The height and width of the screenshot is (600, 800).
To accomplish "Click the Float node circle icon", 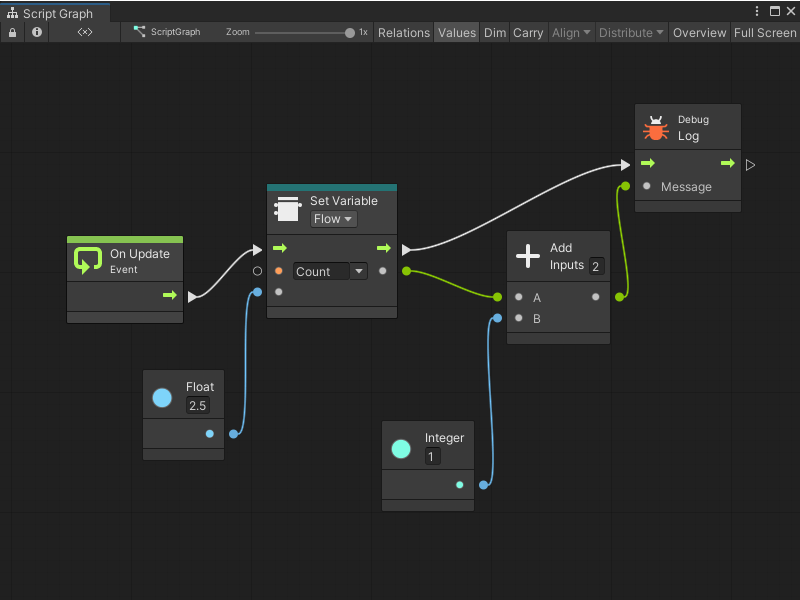I will (x=161, y=396).
